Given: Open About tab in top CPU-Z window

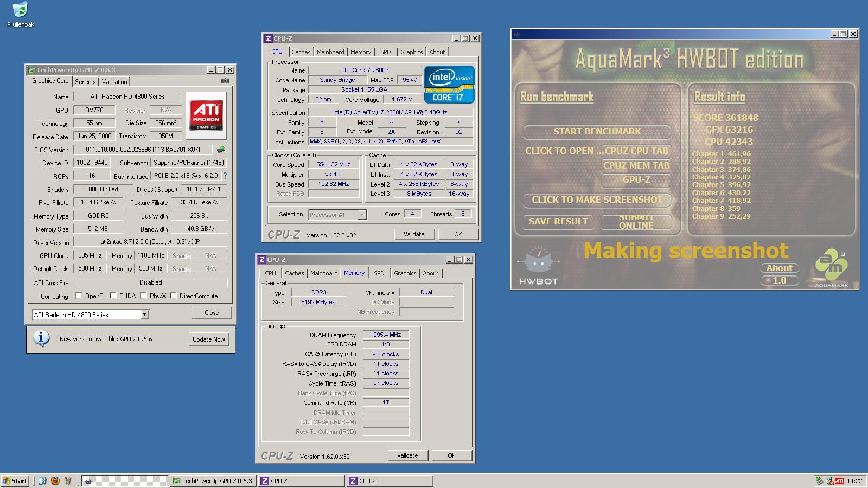Looking at the screenshot, I should point(437,52).
